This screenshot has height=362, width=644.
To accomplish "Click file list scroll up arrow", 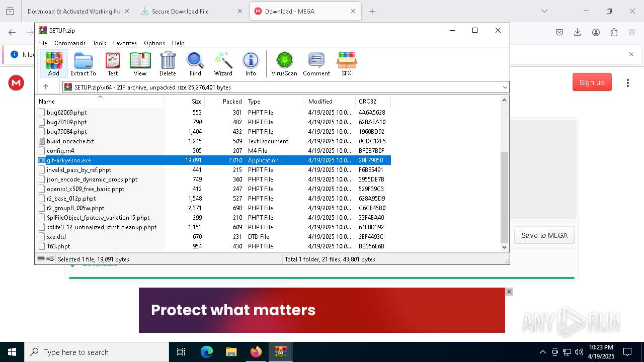I will coord(505,101).
